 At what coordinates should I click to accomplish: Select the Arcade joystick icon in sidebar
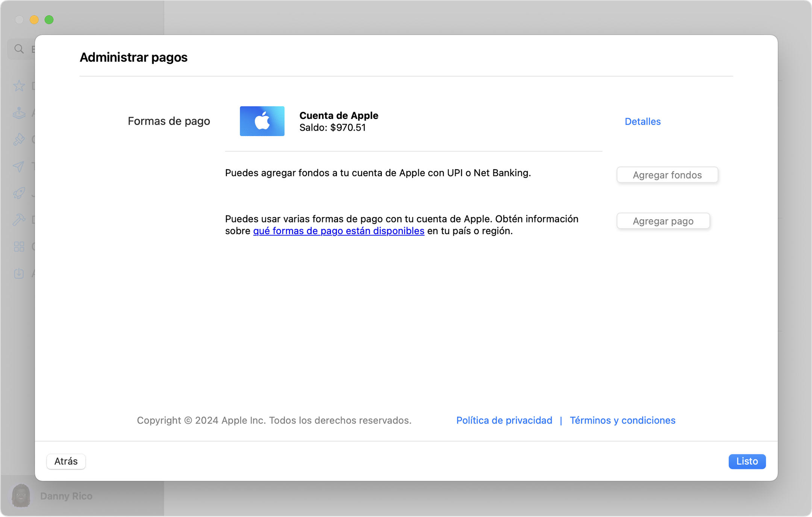click(19, 113)
